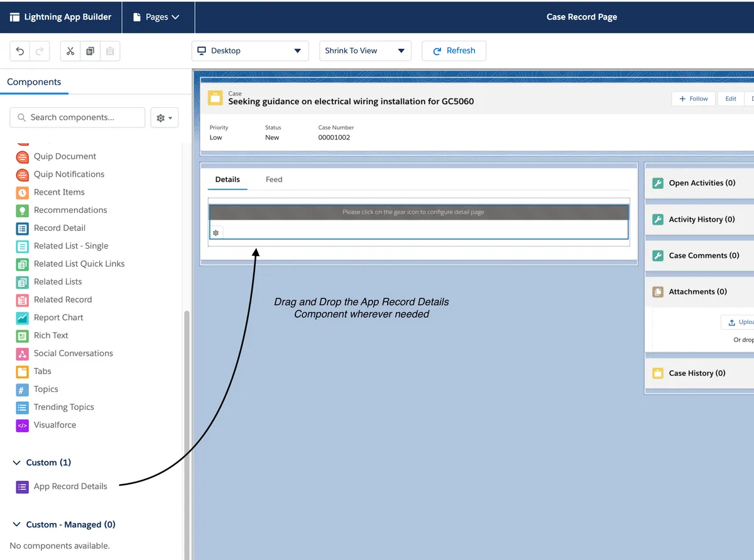The image size is (754, 560).
Task: Click the Activity History wrench icon
Action: click(x=658, y=220)
